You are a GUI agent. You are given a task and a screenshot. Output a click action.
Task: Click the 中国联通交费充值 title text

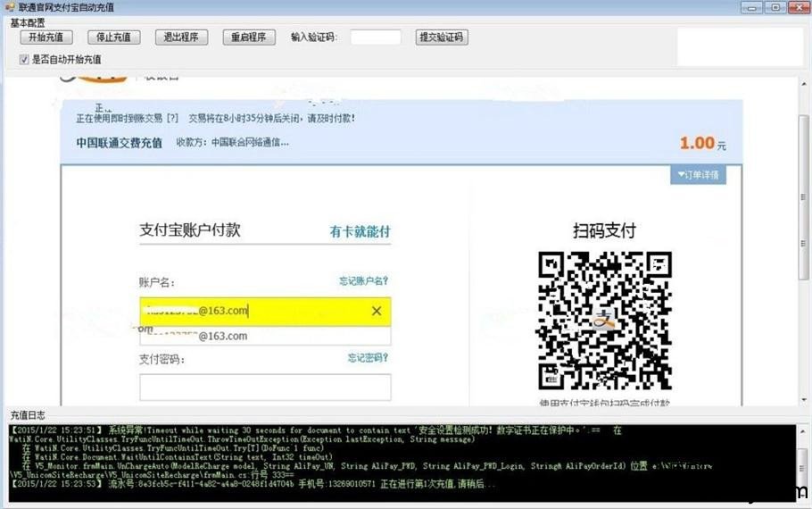tap(119, 143)
